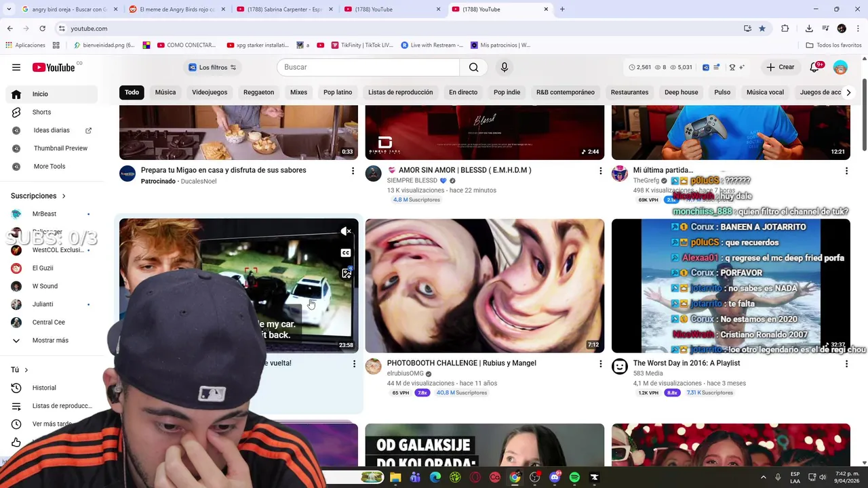868x488 pixels.
Task: Open options for AMOR SIN AMOR video
Action: 600,171
